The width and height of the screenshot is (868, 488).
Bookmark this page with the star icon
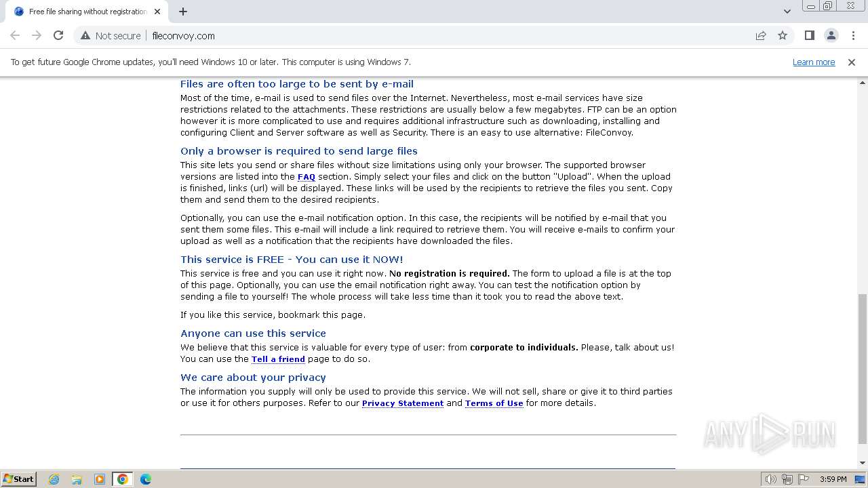click(x=783, y=35)
